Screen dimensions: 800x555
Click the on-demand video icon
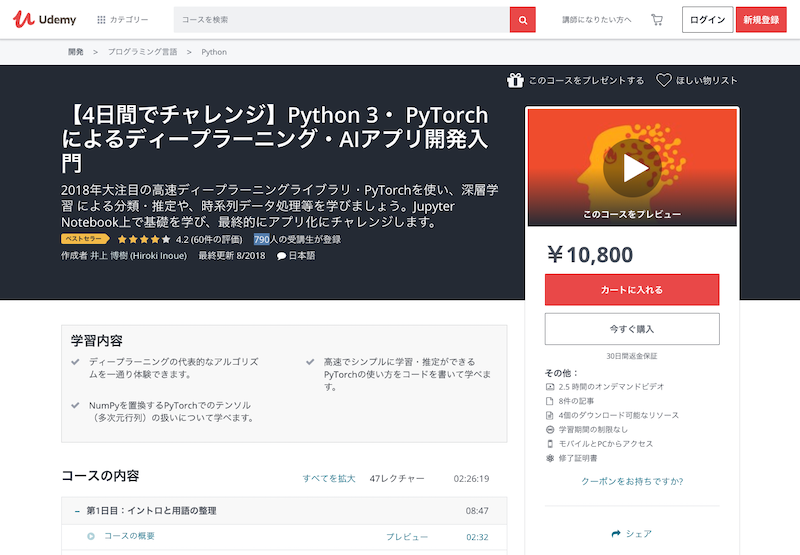tap(550, 387)
